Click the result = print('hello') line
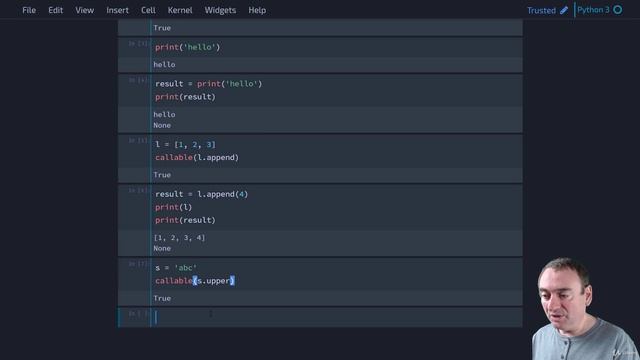 pyautogui.click(x=209, y=84)
